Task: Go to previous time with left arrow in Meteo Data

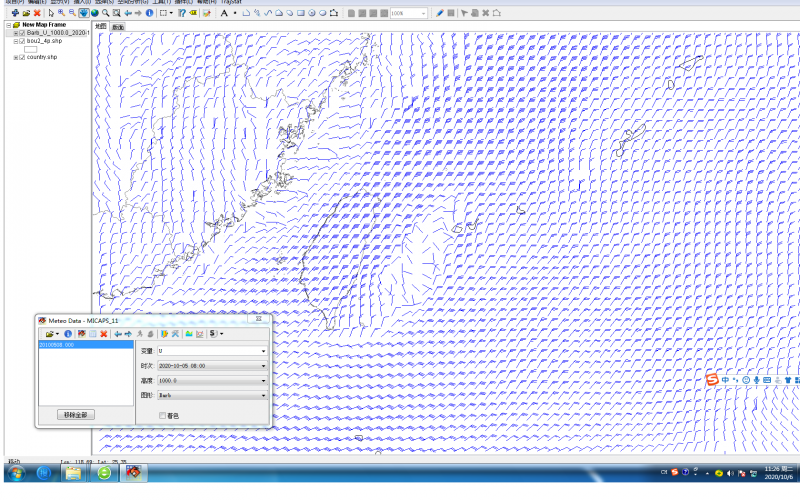Action: pyautogui.click(x=118, y=333)
